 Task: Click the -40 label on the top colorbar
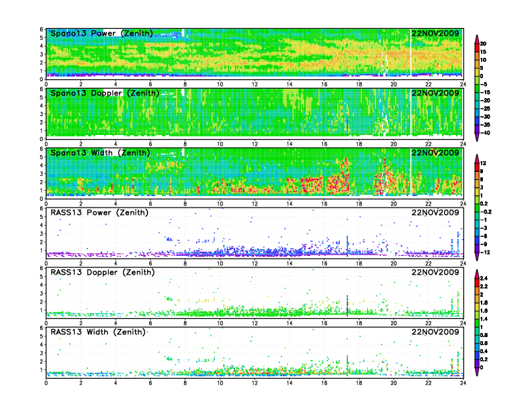[x=485, y=133]
